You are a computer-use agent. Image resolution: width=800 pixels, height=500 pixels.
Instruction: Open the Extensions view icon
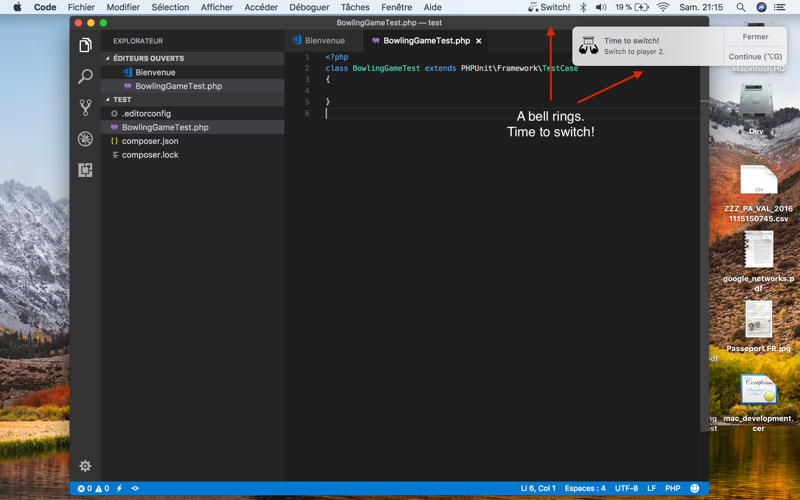tap(85, 170)
